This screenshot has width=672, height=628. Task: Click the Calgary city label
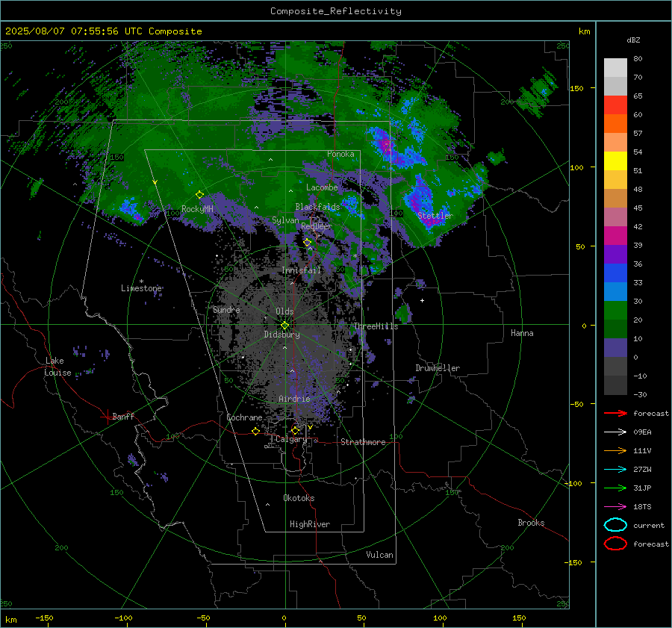click(291, 439)
